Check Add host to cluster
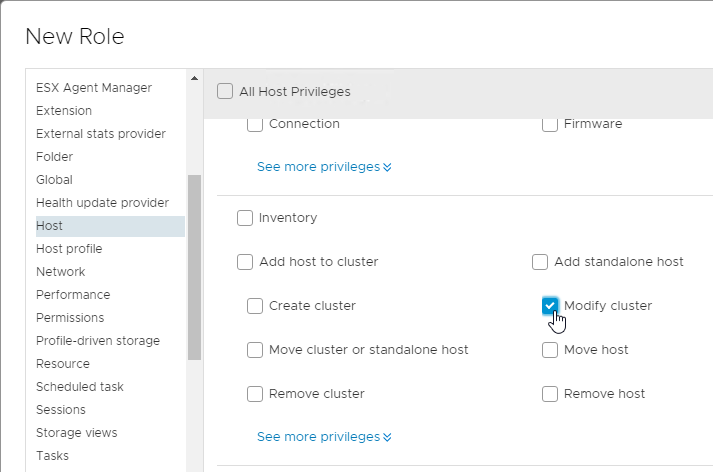 (x=245, y=262)
